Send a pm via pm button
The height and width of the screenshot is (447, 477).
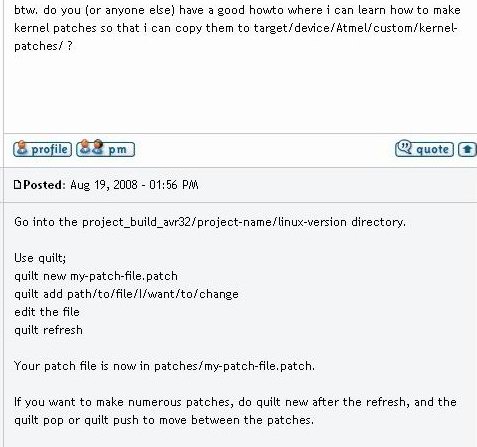pos(105,149)
